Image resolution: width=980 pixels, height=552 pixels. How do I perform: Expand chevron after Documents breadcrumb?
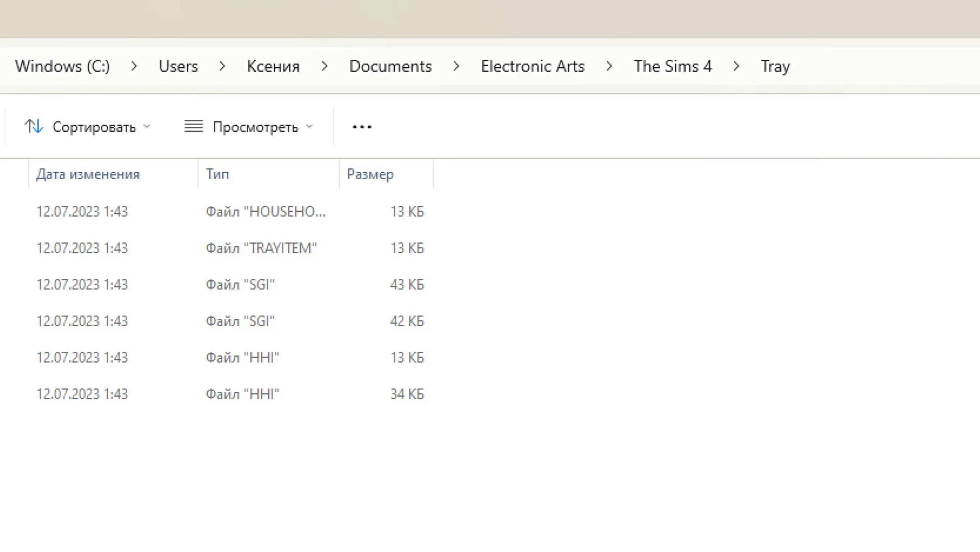pyautogui.click(x=456, y=66)
